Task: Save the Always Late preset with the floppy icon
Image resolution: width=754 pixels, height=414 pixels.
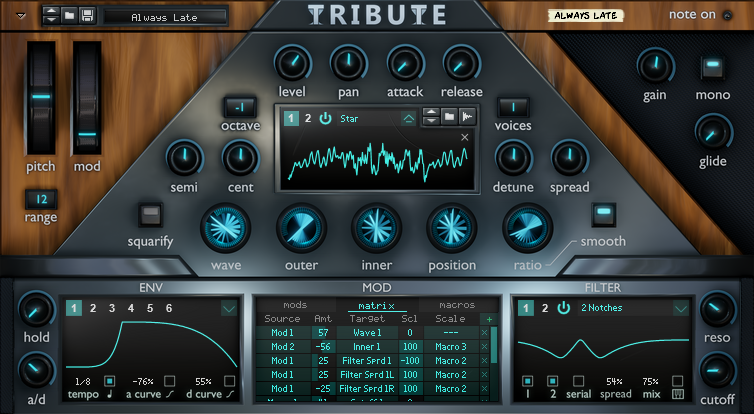Action: point(87,16)
